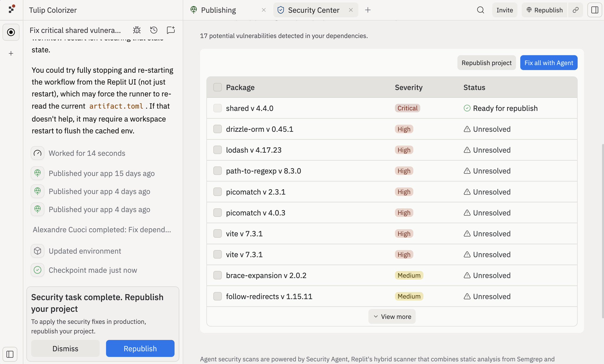The width and height of the screenshot is (604, 364).
Task: Select all packages with header checkbox
Action: click(x=217, y=87)
